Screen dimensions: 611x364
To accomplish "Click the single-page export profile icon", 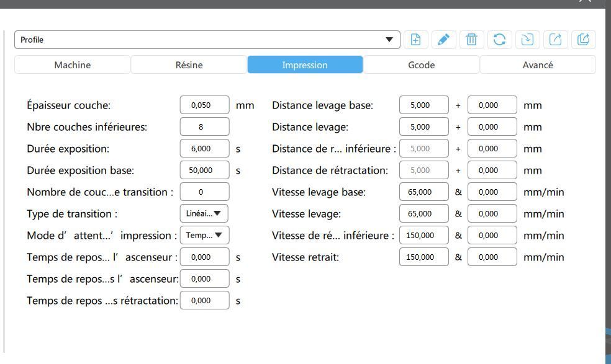I will pyautogui.click(x=554, y=40).
